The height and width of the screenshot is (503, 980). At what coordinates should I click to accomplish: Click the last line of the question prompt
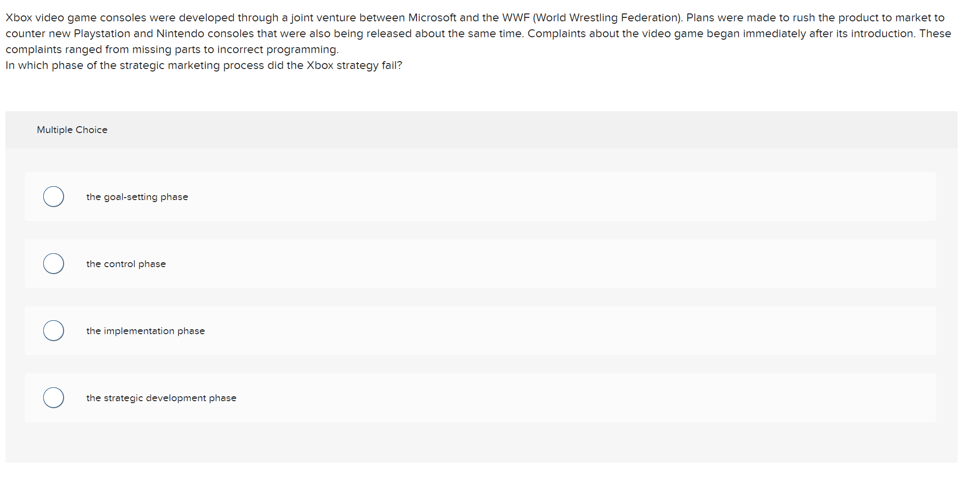(204, 65)
